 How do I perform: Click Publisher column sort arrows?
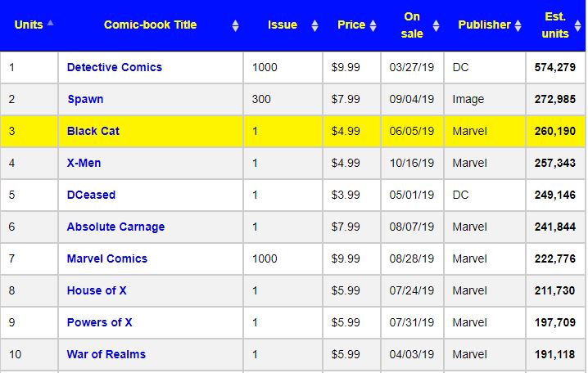point(518,25)
